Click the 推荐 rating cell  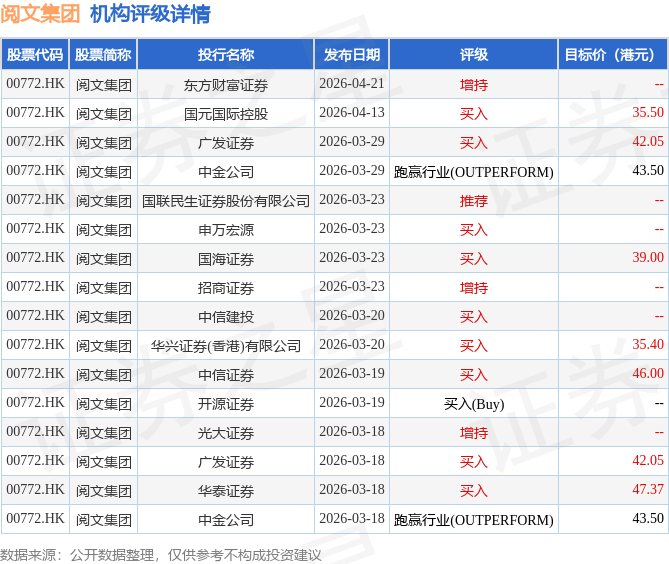coord(474,201)
